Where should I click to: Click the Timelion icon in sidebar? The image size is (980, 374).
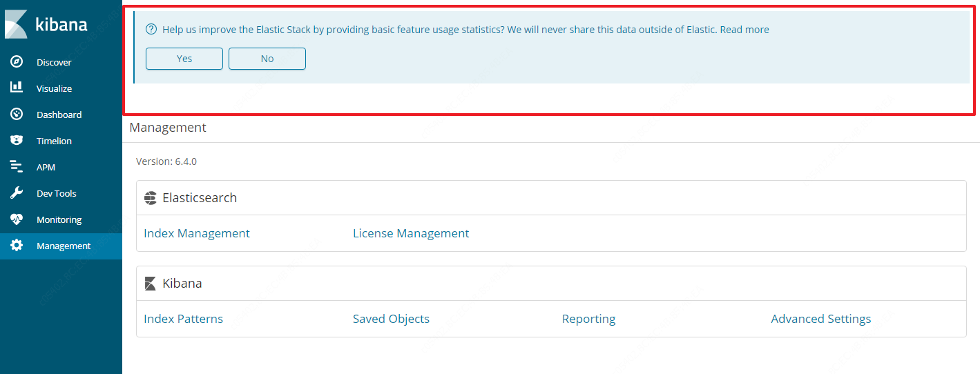pyautogui.click(x=17, y=141)
